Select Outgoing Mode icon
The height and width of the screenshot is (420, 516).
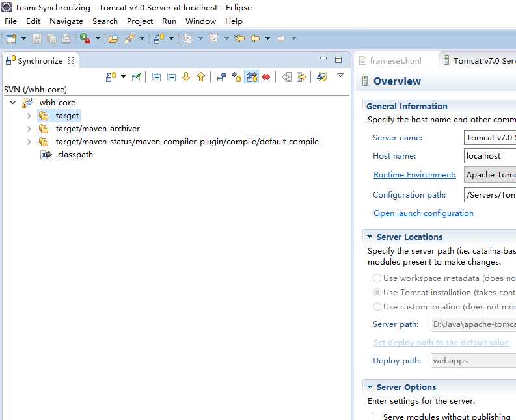(x=236, y=77)
